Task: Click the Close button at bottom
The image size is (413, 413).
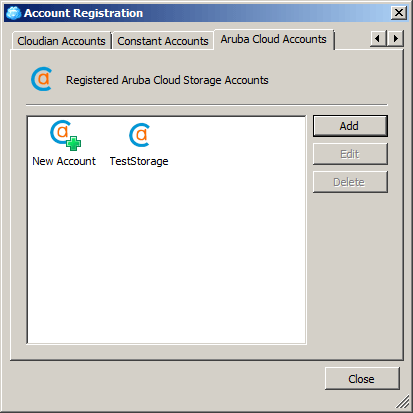Action: 362,379
